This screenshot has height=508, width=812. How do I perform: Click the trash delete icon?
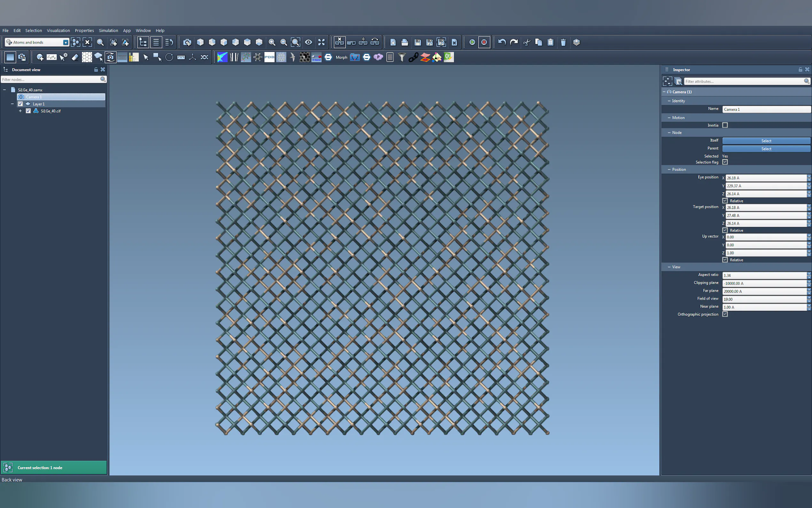click(563, 42)
